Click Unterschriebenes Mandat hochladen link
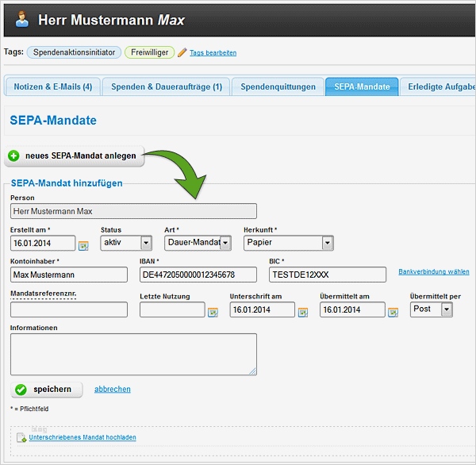This screenshot has width=476, height=465. pos(83,437)
